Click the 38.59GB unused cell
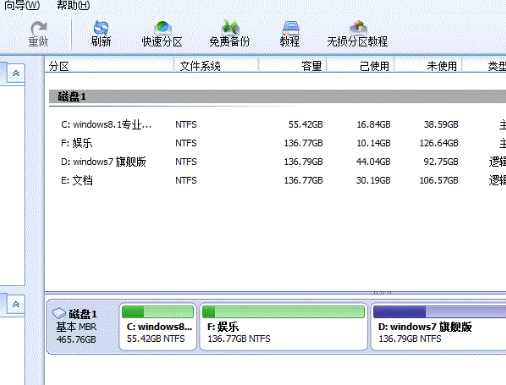The width and height of the screenshot is (506, 385). [441, 125]
